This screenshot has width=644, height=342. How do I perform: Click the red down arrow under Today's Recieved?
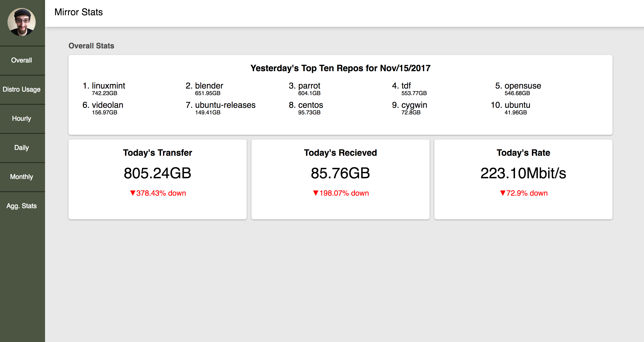coord(316,193)
